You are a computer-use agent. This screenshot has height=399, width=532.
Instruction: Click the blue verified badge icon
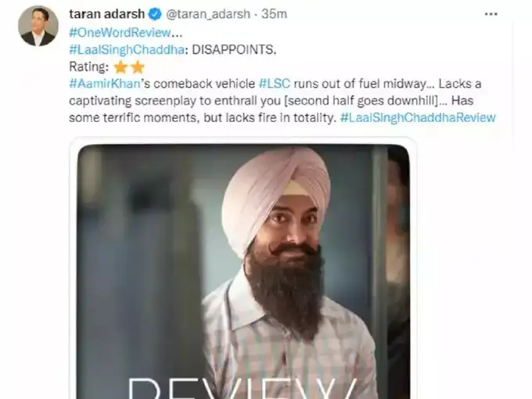[156, 14]
